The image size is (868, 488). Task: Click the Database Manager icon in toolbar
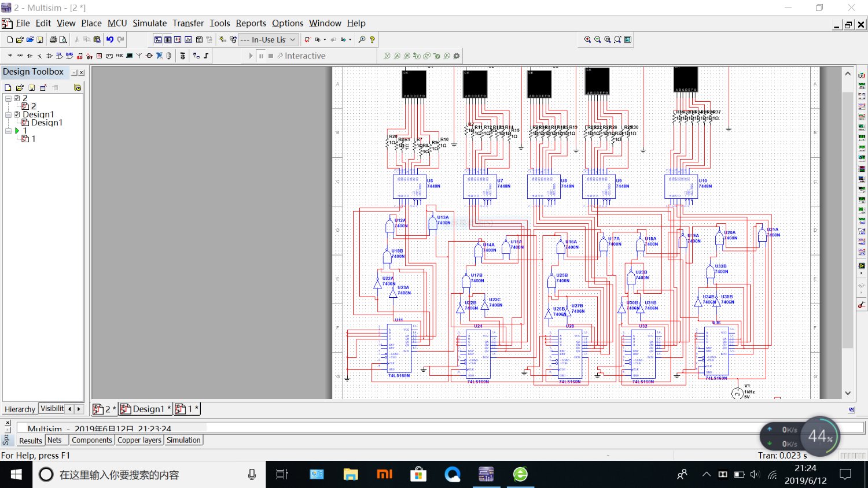click(x=233, y=40)
